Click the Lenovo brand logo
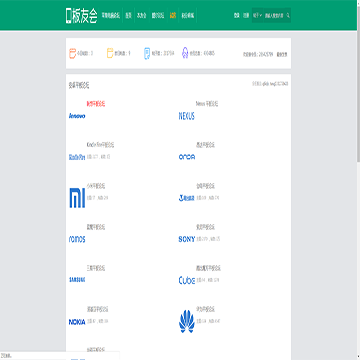The height and width of the screenshot is (360, 360). [x=77, y=116]
